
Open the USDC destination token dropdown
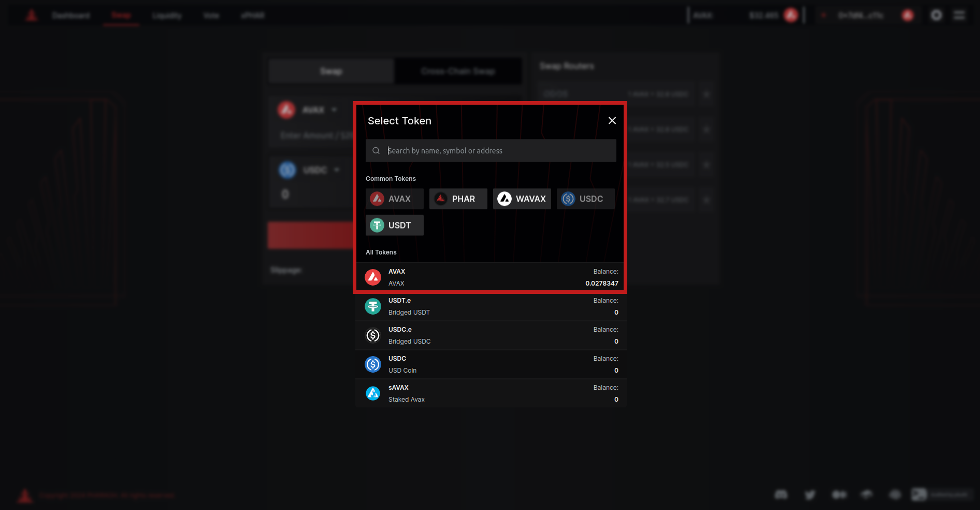click(309, 170)
